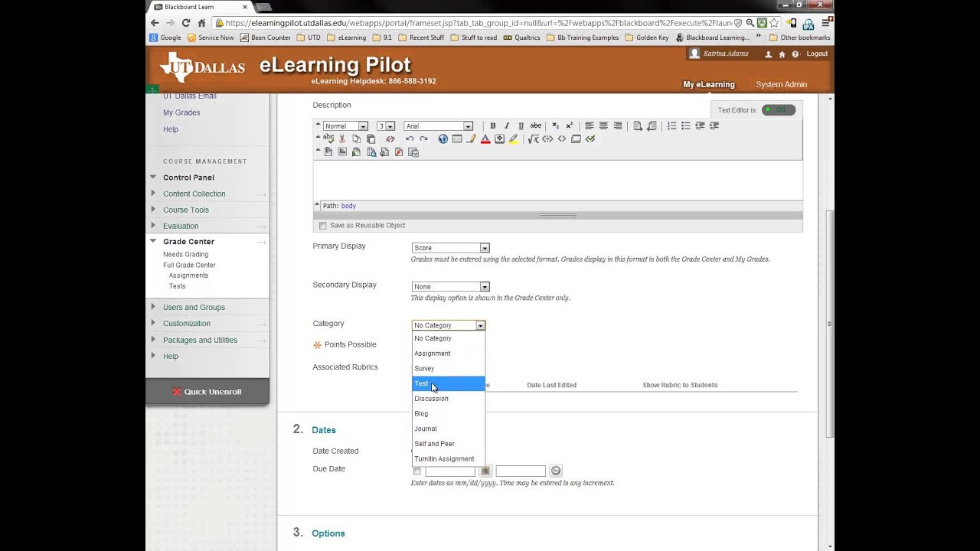Redo the last edit

pos(423,139)
